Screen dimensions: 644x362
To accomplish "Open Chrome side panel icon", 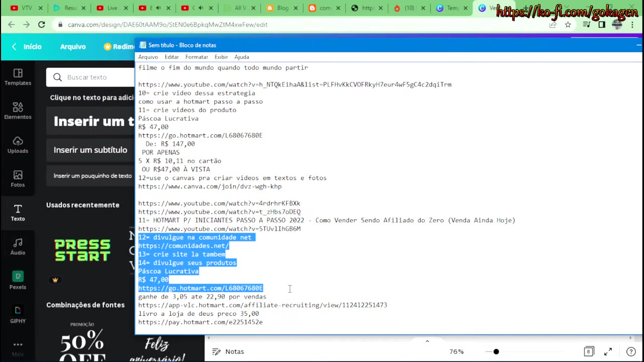I will (602, 25).
